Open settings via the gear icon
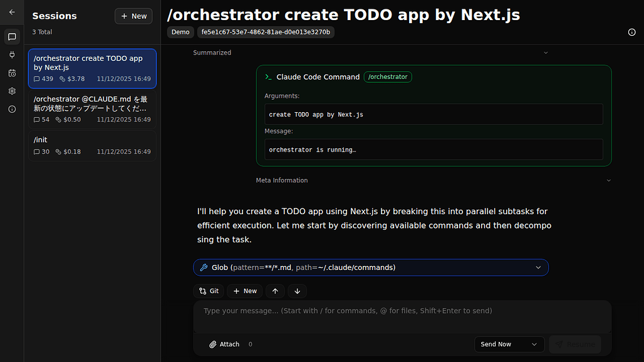644x362 pixels. [x=12, y=91]
